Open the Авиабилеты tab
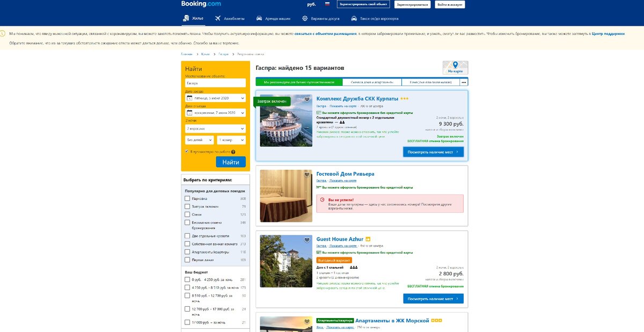The height and width of the screenshot is (332, 644). coord(230,18)
